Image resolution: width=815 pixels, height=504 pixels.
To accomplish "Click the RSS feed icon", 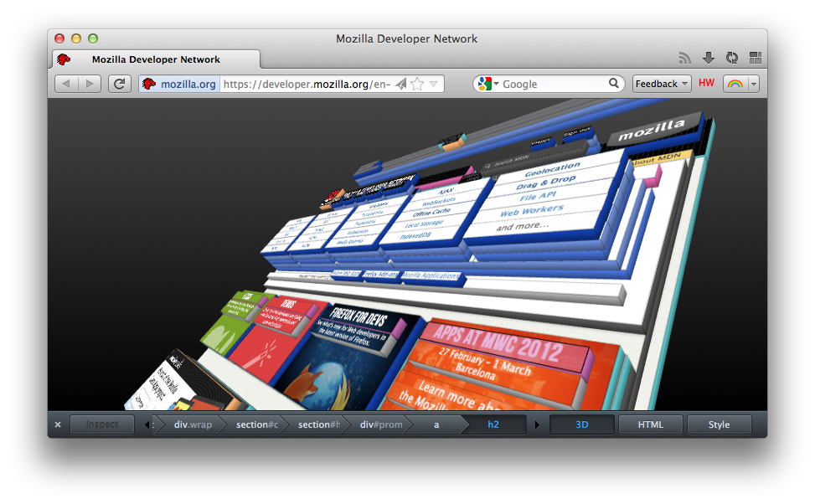I will tap(685, 57).
